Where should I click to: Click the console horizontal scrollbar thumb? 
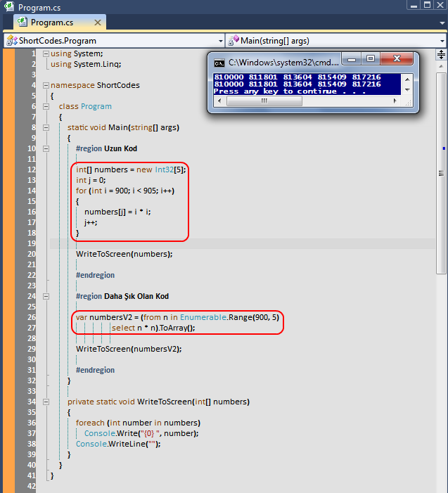(264, 101)
